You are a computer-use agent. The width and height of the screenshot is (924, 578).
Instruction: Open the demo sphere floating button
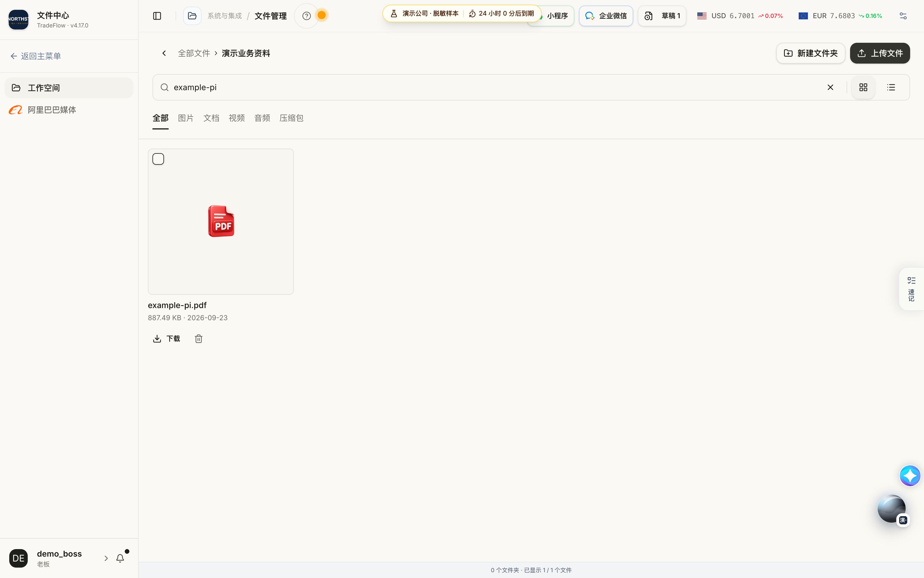(892, 509)
